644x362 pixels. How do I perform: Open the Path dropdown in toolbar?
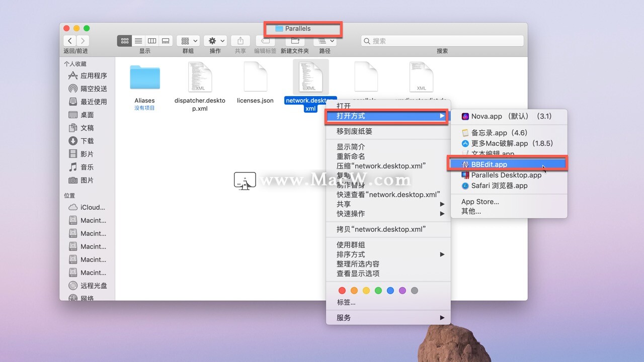pyautogui.click(x=325, y=41)
